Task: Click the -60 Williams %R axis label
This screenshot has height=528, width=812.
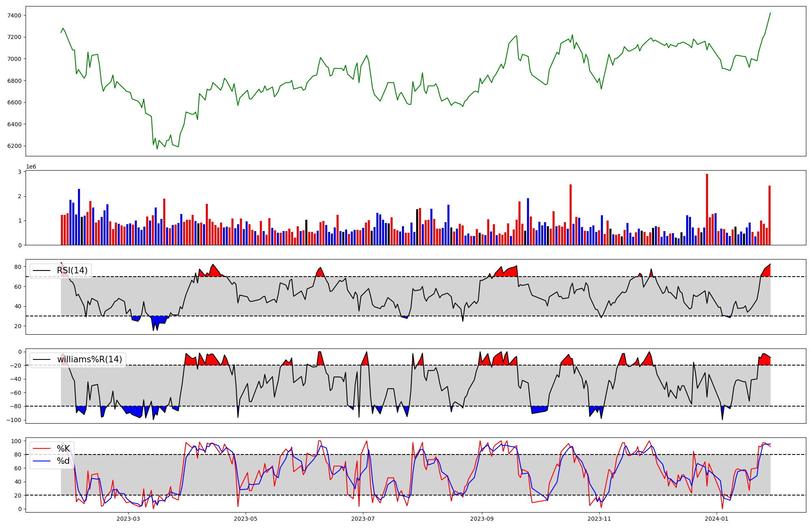Action: [x=15, y=393]
